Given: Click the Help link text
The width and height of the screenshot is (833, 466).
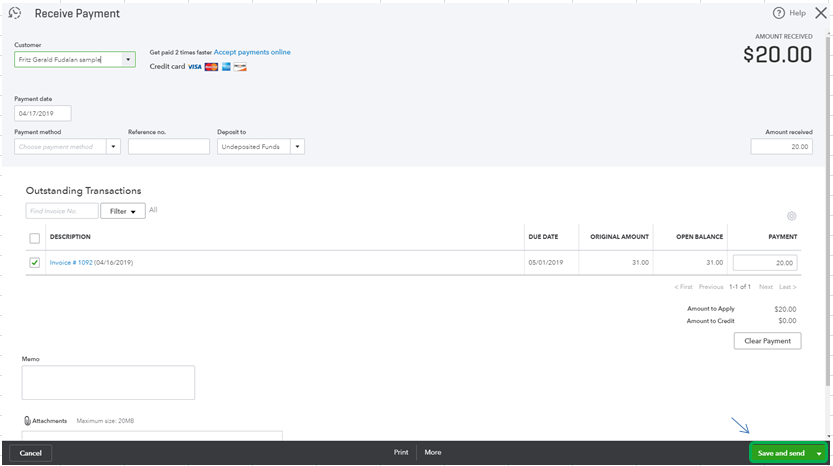Looking at the screenshot, I should click(x=797, y=13).
